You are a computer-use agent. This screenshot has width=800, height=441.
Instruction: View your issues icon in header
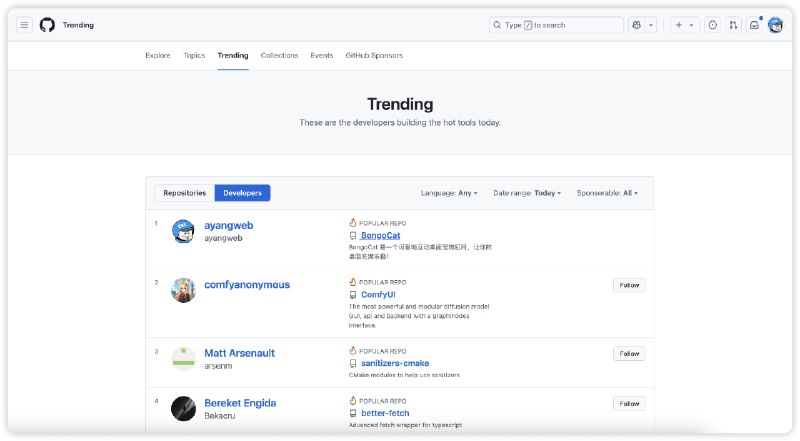click(713, 25)
